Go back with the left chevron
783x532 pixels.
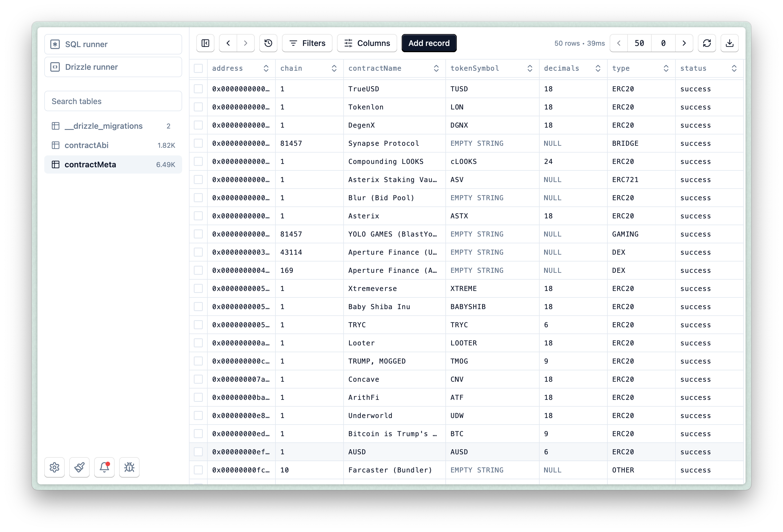(228, 43)
